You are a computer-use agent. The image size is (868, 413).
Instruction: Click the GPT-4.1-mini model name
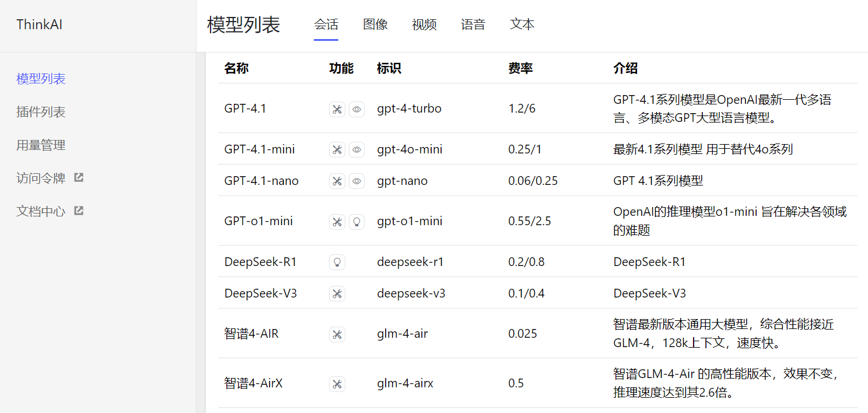pos(260,149)
